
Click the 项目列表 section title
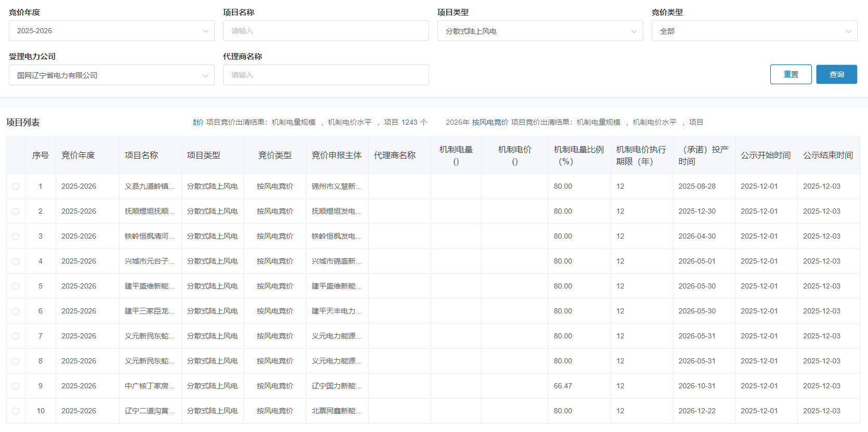click(23, 123)
